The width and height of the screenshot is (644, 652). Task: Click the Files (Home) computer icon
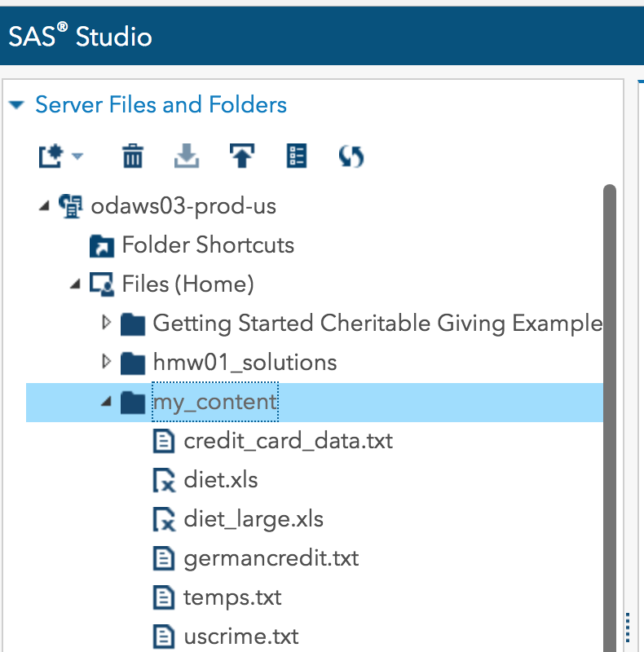102,284
